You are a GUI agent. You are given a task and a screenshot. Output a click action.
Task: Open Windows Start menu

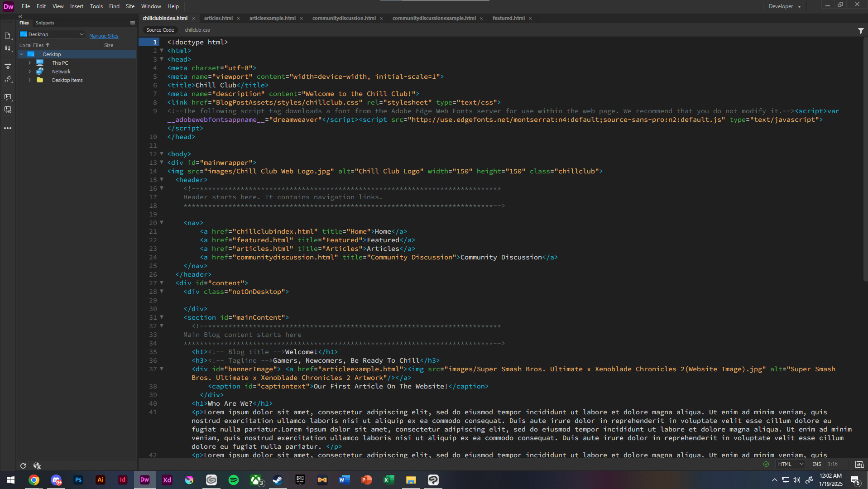pos(11,480)
